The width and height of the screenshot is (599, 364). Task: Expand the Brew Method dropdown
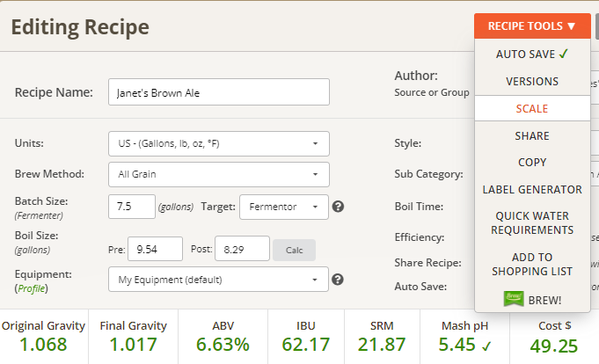[218, 174]
